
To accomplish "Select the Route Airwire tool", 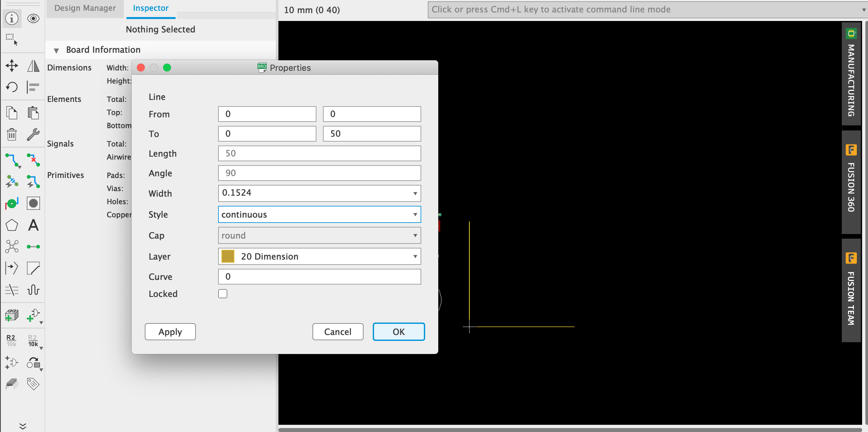I will (12, 160).
